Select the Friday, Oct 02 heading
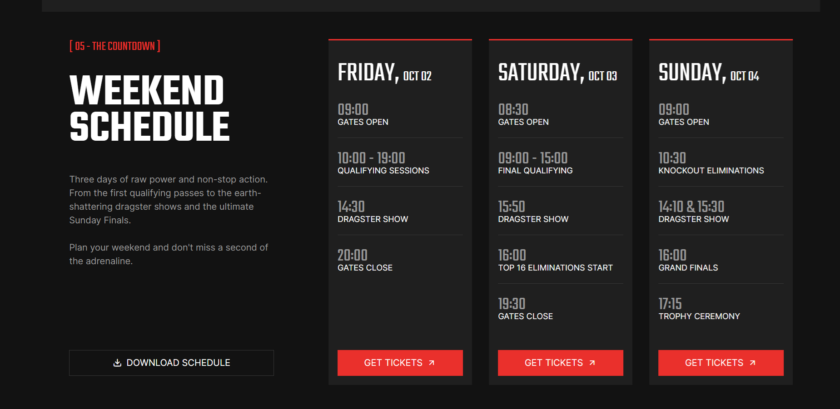This screenshot has width=840, height=409. click(x=384, y=73)
